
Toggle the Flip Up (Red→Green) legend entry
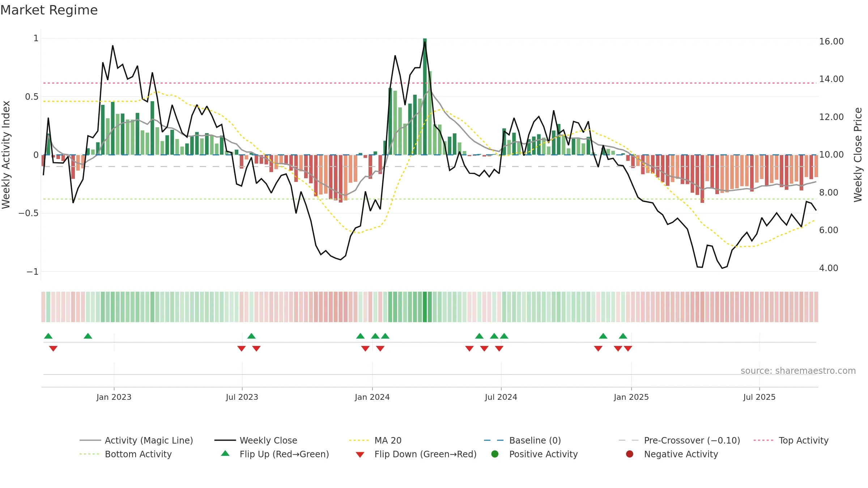(275, 454)
